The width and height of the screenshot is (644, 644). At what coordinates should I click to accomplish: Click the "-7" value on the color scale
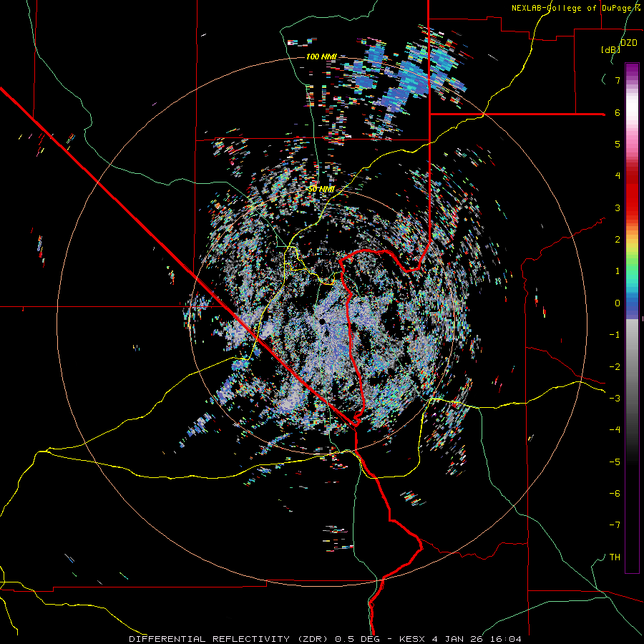tap(615, 525)
